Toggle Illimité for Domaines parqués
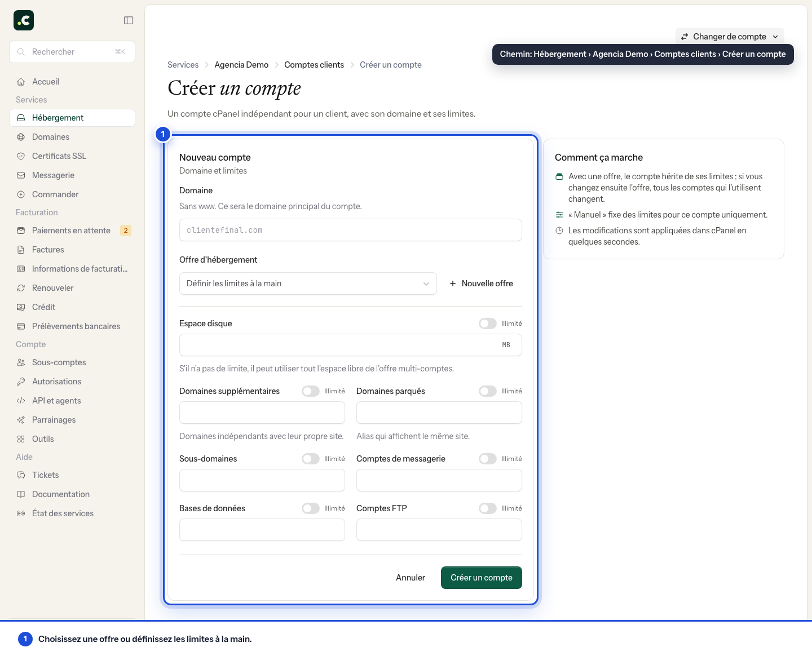The width and height of the screenshot is (812, 656). tap(488, 391)
